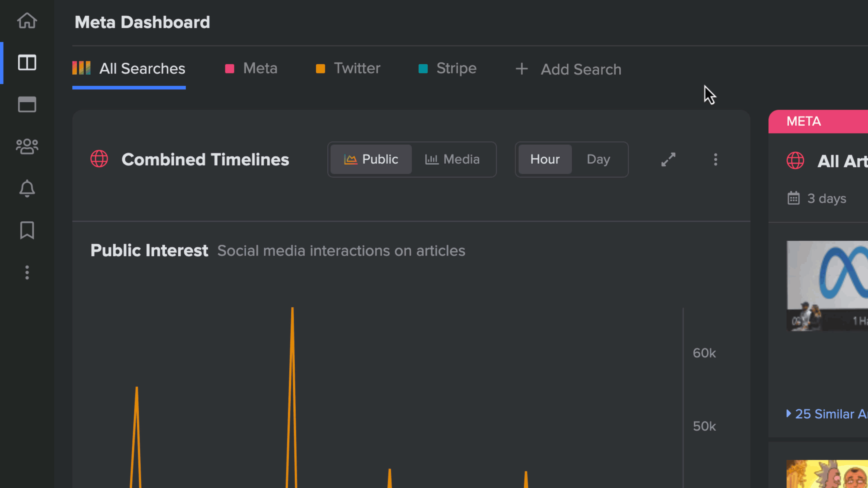The height and width of the screenshot is (488, 868).
Task: Switch to the Twitter search tab
Action: point(348,68)
